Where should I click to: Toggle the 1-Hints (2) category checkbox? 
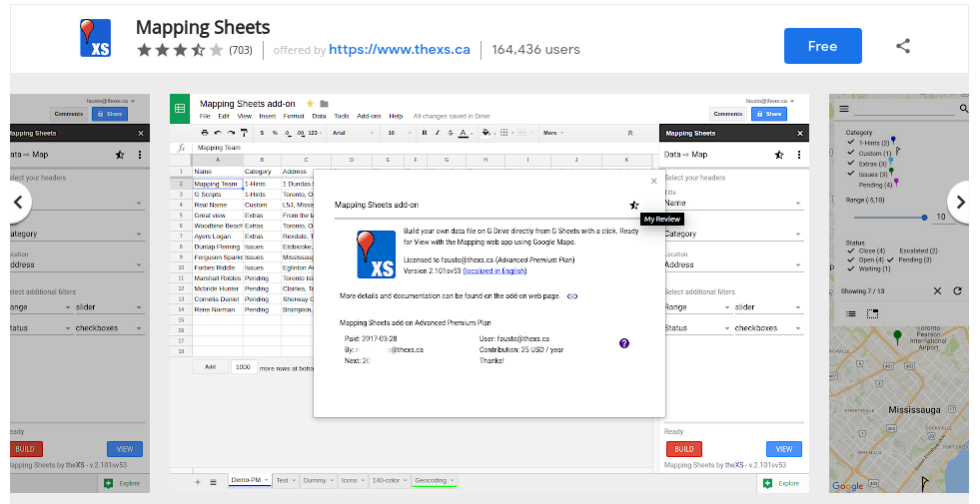850,143
